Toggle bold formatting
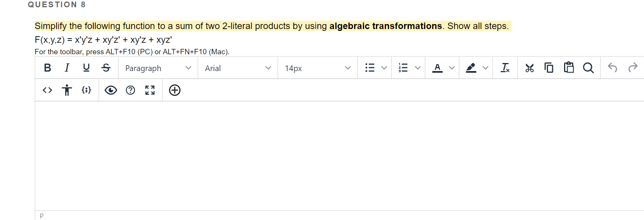644x220 pixels. tap(47, 68)
